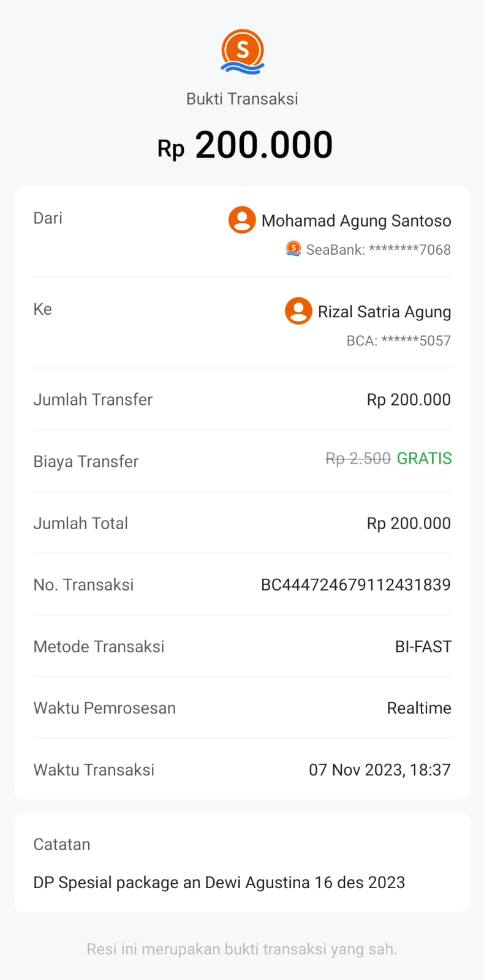
Task: Tap the small SeaBank account icon
Action: [293, 249]
